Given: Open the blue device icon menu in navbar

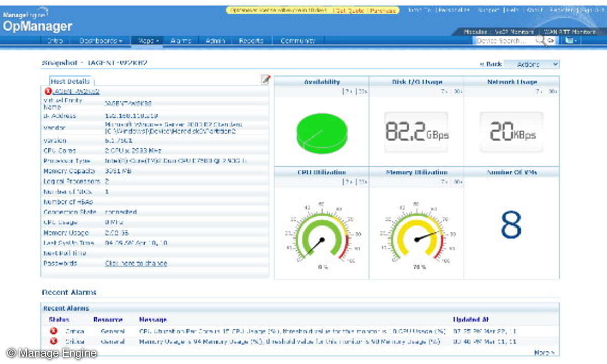Looking at the screenshot, I should 571,41.
